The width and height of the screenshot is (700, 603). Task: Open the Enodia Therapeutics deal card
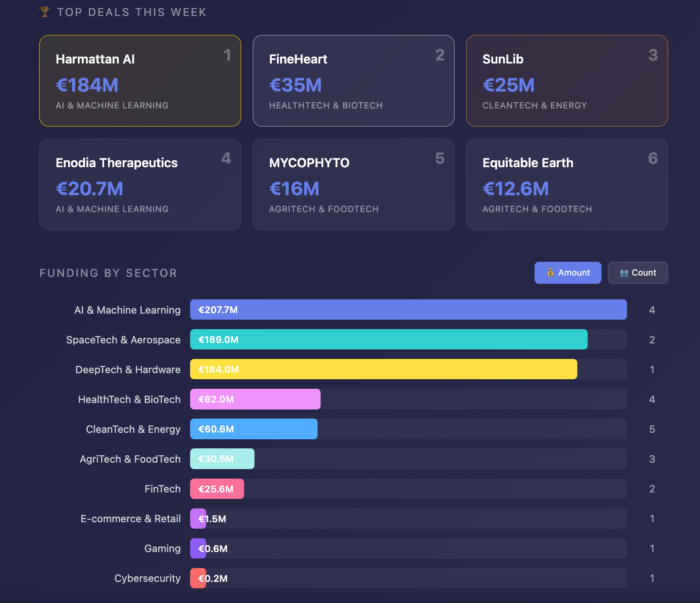pyautogui.click(x=140, y=184)
